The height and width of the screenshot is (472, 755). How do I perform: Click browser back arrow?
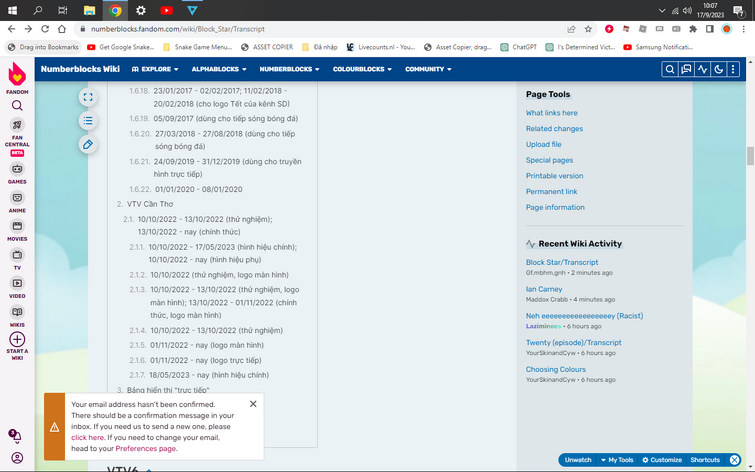click(12, 29)
